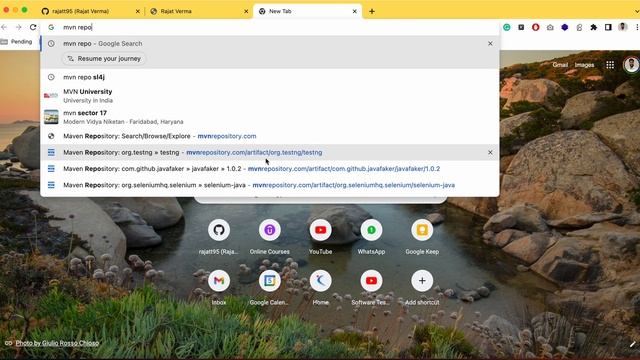
Task: Open the Software Testing YouTube shortcut
Action: tap(371, 287)
